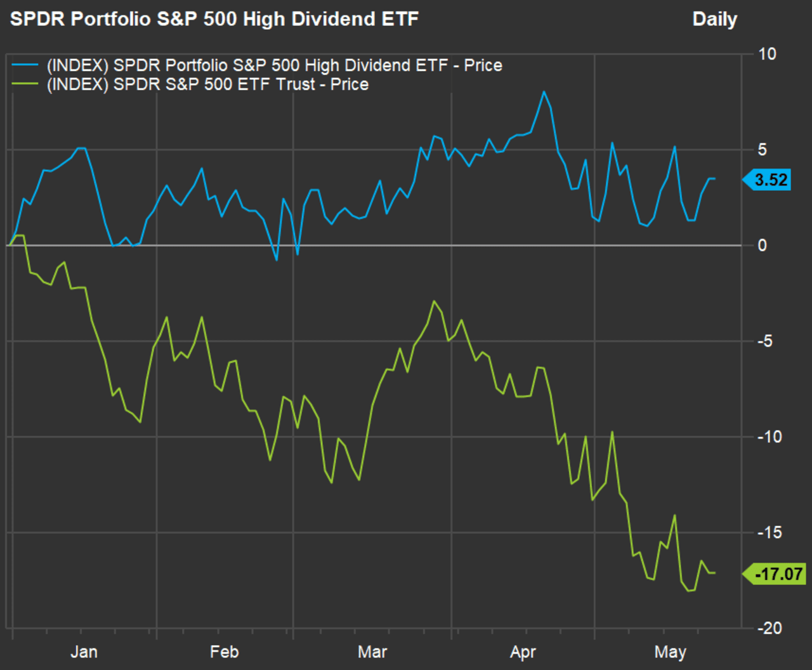Click the 5 label on the y-axis

(x=763, y=150)
